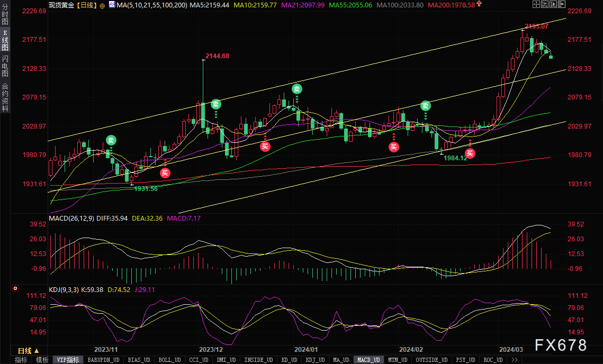Select the OUTSIDE_UD indicator tab
This screenshot has width=603, height=364.
[x=431, y=360]
